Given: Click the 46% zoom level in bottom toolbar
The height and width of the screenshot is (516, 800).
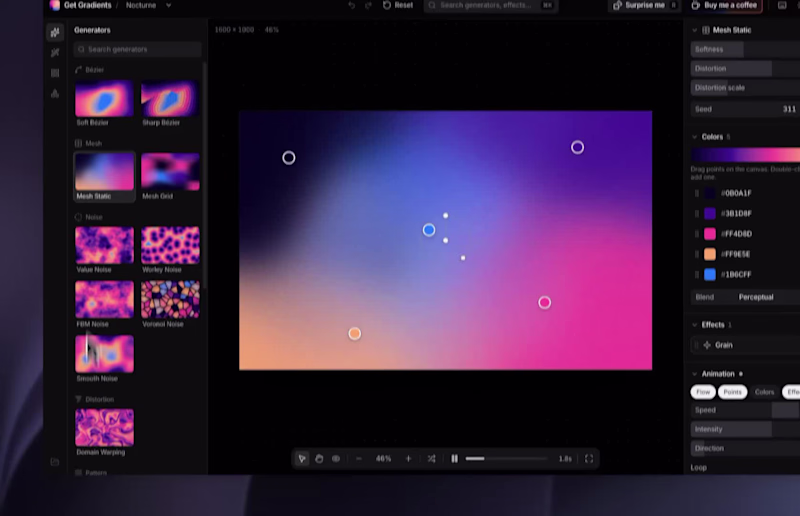Looking at the screenshot, I should (383, 459).
